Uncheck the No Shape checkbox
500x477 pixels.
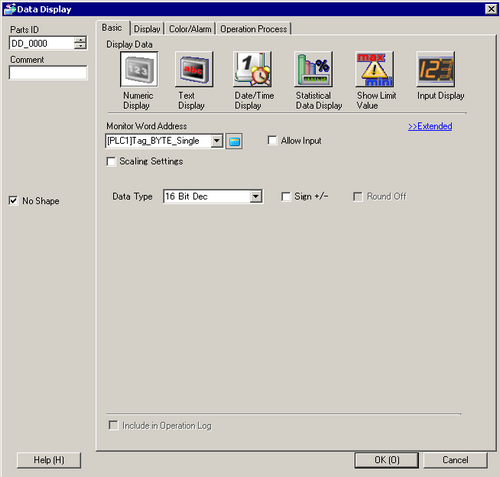[x=13, y=201]
